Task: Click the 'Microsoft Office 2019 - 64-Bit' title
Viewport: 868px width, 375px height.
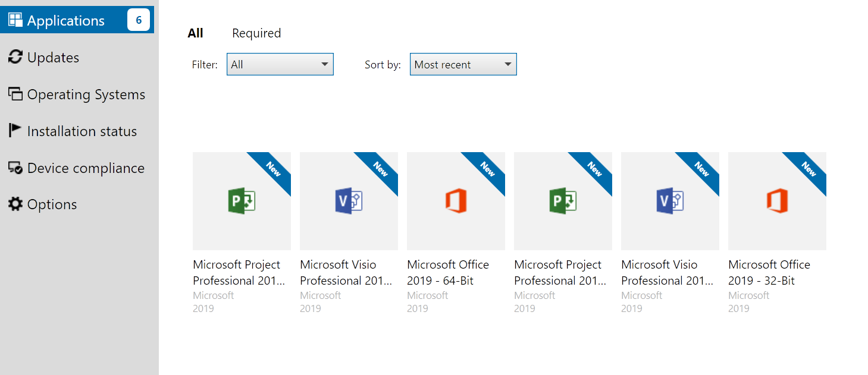Action: click(x=448, y=273)
